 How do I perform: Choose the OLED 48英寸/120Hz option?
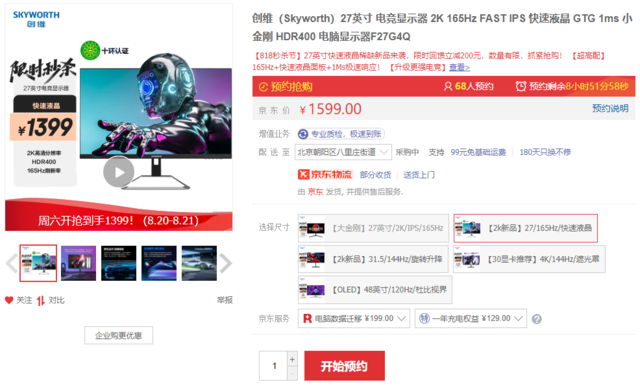[x=375, y=290]
